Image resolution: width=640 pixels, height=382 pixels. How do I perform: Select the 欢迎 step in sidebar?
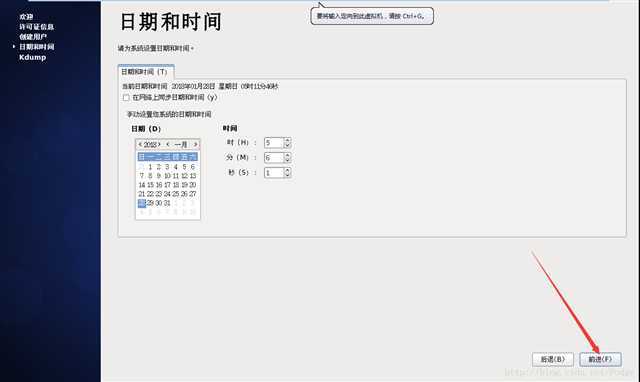[26, 17]
